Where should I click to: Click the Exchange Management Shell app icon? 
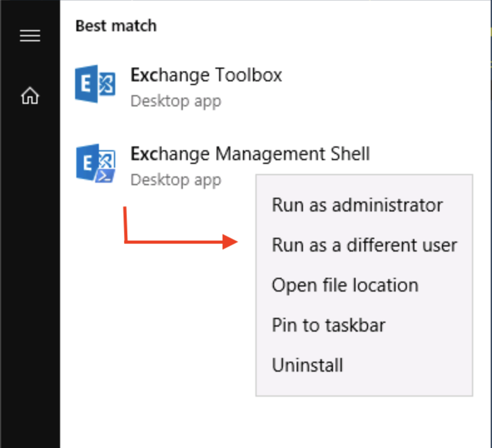coord(95,163)
